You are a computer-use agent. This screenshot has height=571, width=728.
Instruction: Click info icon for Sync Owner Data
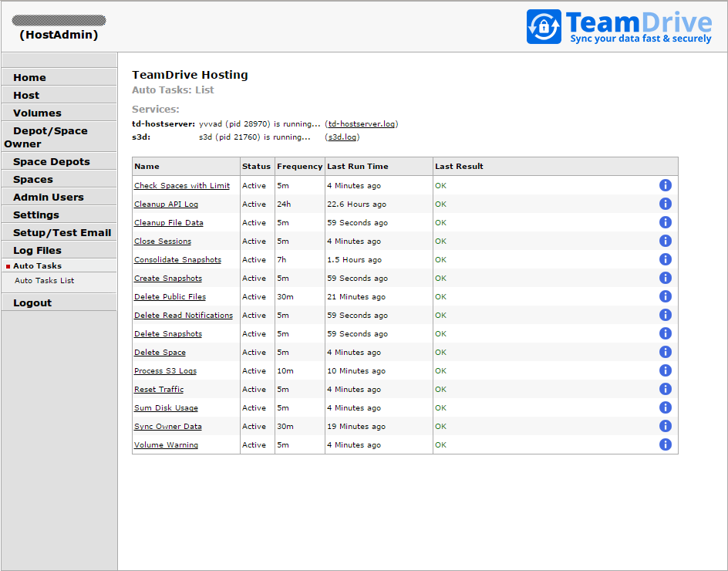tap(665, 426)
